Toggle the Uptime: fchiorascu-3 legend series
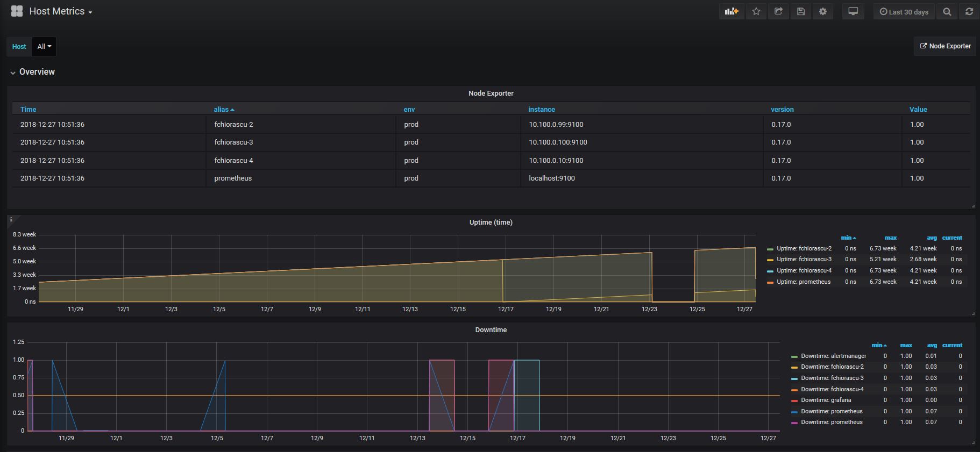980x452 pixels. click(804, 260)
